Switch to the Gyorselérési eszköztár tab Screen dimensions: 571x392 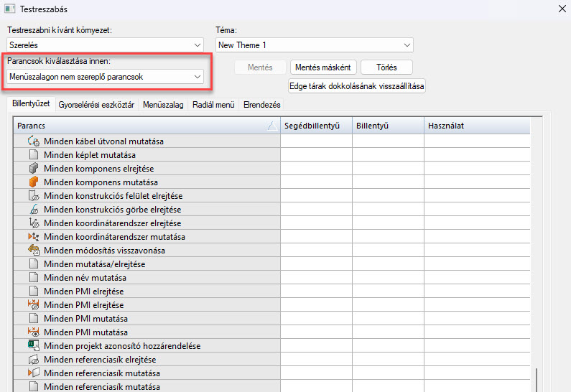tap(96, 105)
